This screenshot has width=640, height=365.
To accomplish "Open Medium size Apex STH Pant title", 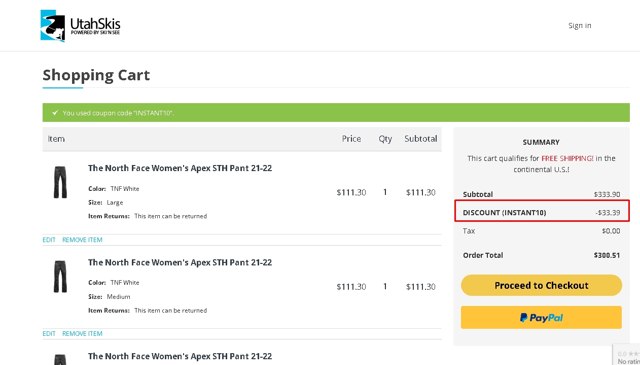I will 180,262.
